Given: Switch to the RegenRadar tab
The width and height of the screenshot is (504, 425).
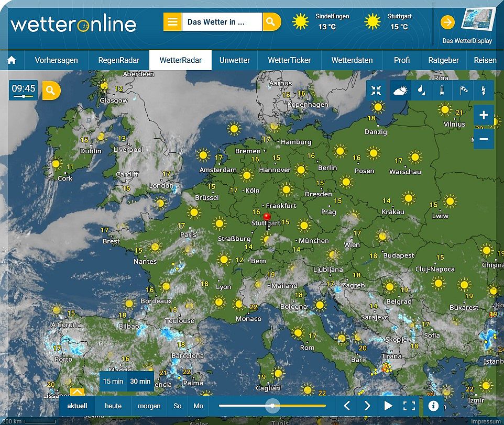Looking at the screenshot, I should pos(119,60).
